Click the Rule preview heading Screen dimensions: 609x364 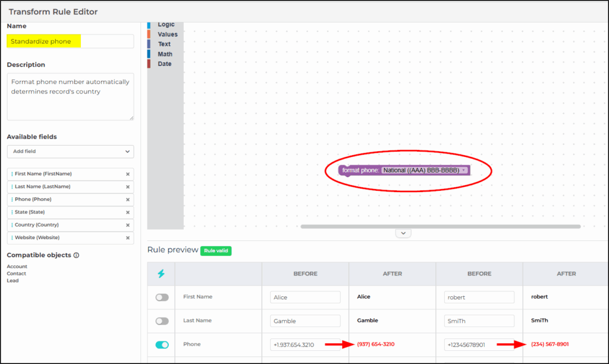pyautogui.click(x=172, y=250)
